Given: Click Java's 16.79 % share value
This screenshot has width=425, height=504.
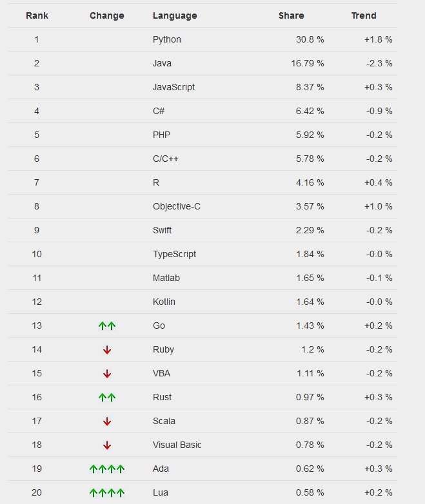Looking at the screenshot, I should click(x=308, y=63).
